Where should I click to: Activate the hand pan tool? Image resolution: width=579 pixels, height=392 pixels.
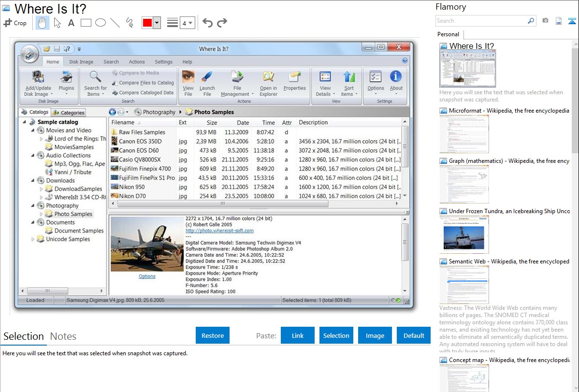click(x=42, y=23)
